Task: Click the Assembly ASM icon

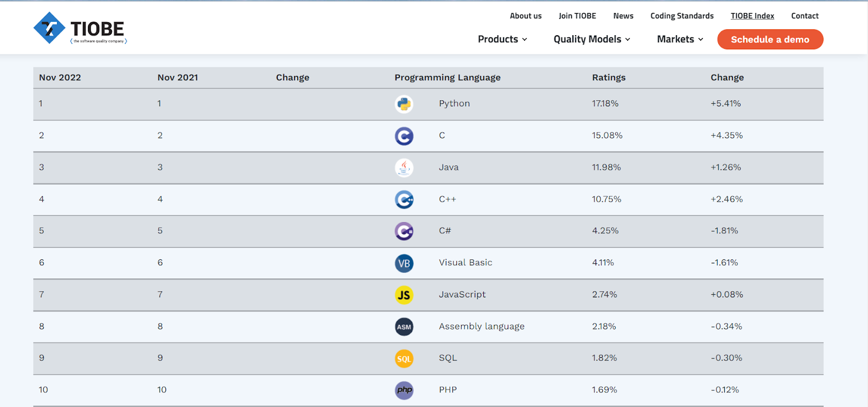Action: 404,327
